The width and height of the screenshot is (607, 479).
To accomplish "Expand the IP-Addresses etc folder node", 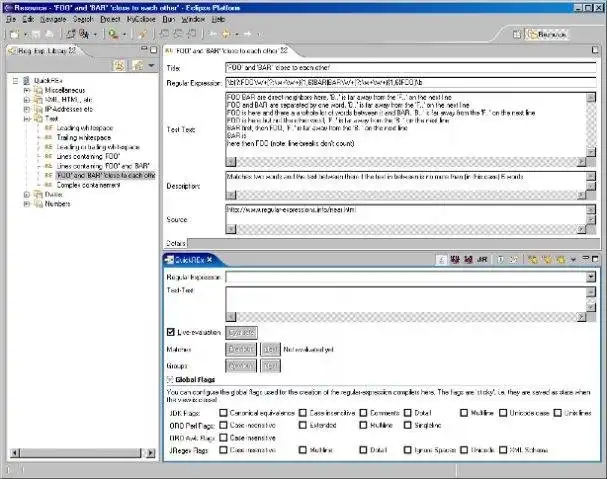I will [x=26, y=109].
